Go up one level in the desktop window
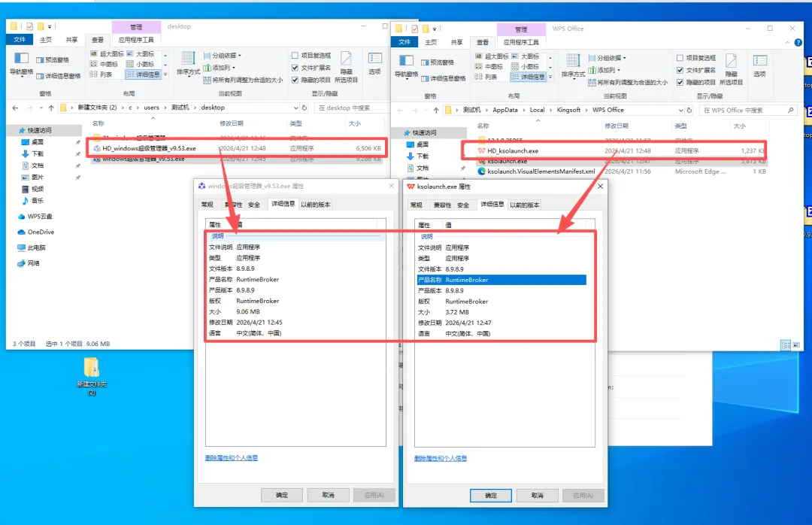Viewport: 812px width, 525px height. point(51,108)
